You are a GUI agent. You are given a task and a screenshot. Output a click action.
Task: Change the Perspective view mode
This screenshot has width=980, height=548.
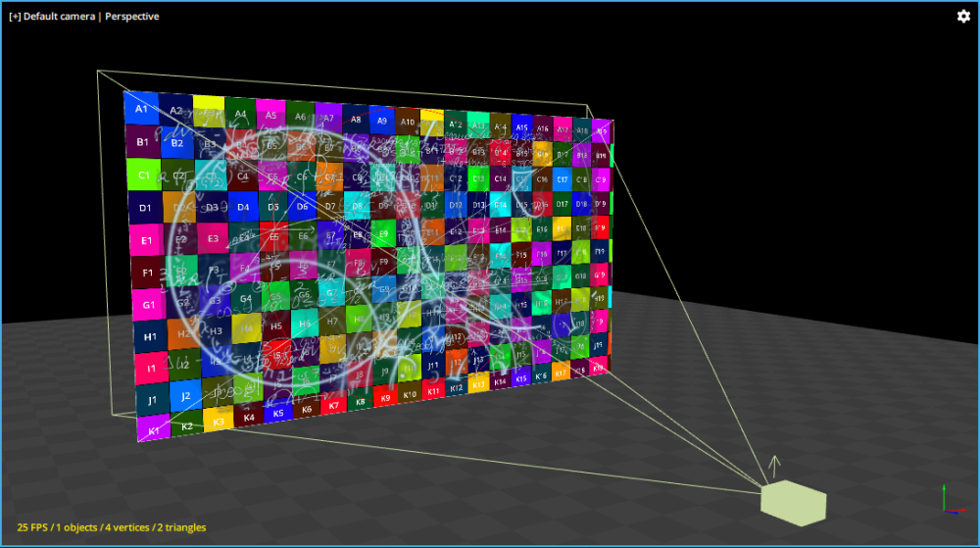132,17
